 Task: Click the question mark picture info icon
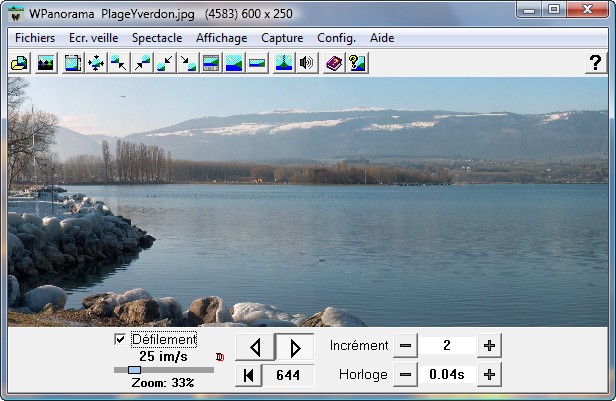point(357,63)
